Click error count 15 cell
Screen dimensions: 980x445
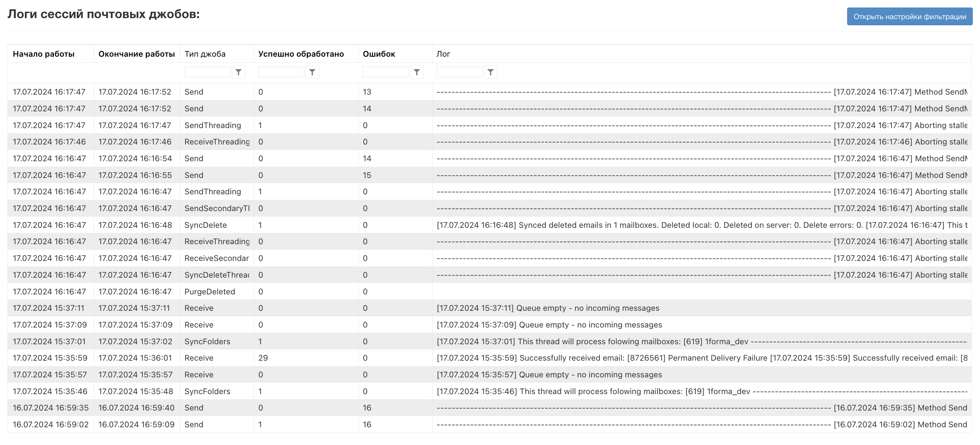[x=367, y=175]
